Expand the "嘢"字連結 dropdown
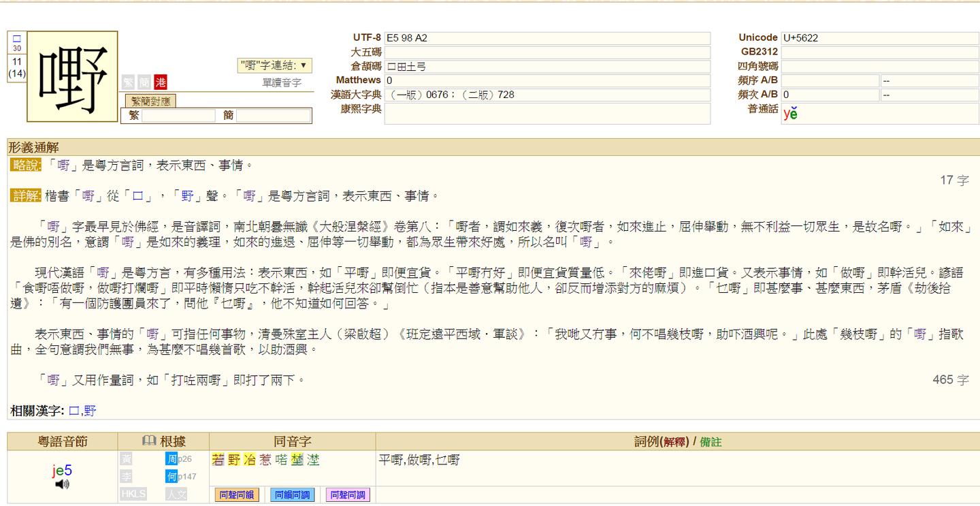980x506 pixels. tap(275, 65)
